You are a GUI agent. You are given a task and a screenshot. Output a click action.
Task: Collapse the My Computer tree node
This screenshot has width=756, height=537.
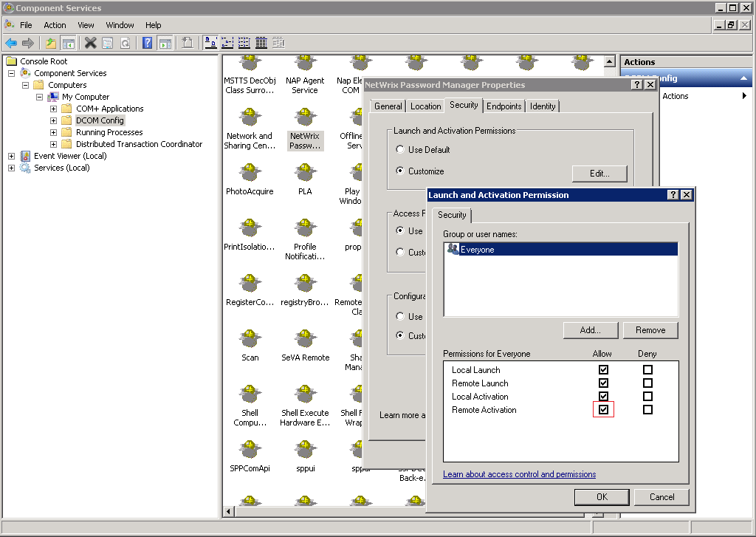tap(40, 97)
